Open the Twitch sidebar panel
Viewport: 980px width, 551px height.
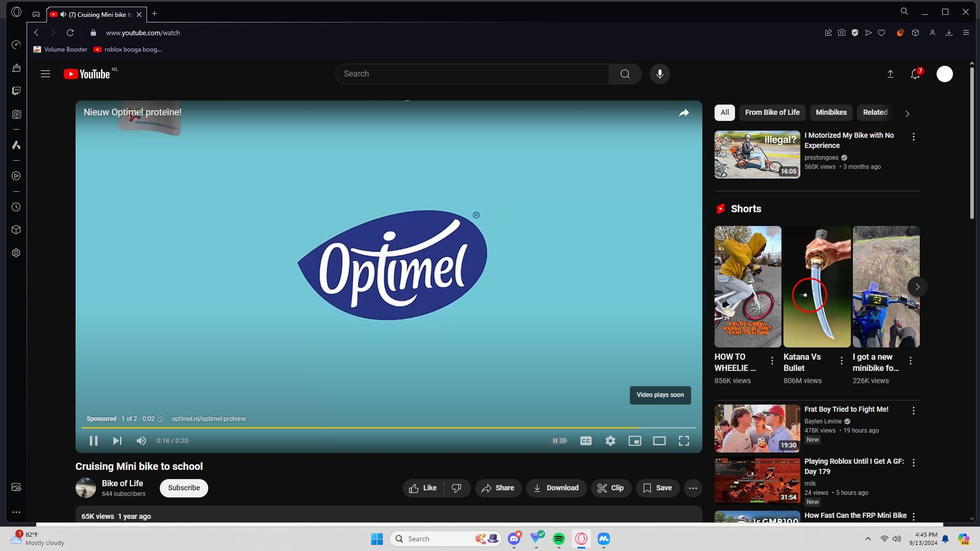point(16,91)
